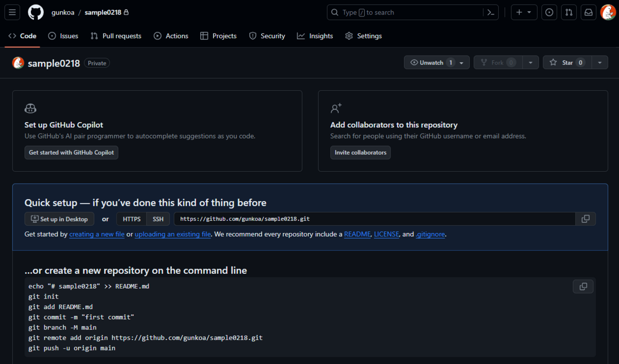Click the sample0218 repository title
The image size is (619, 364).
click(54, 63)
